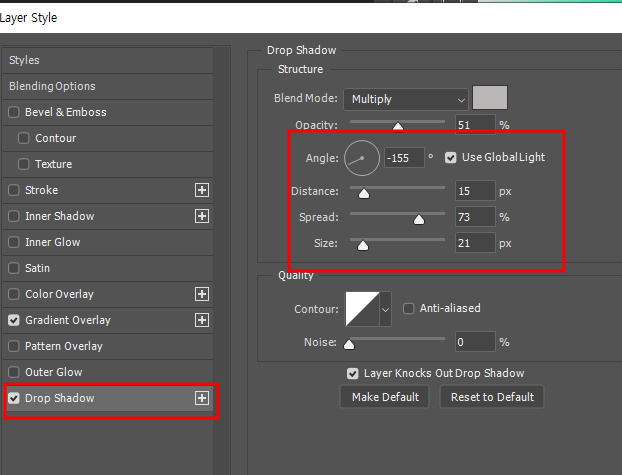The width and height of the screenshot is (622, 475).
Task: Select the Stroke label
Action: pos(42,190)
